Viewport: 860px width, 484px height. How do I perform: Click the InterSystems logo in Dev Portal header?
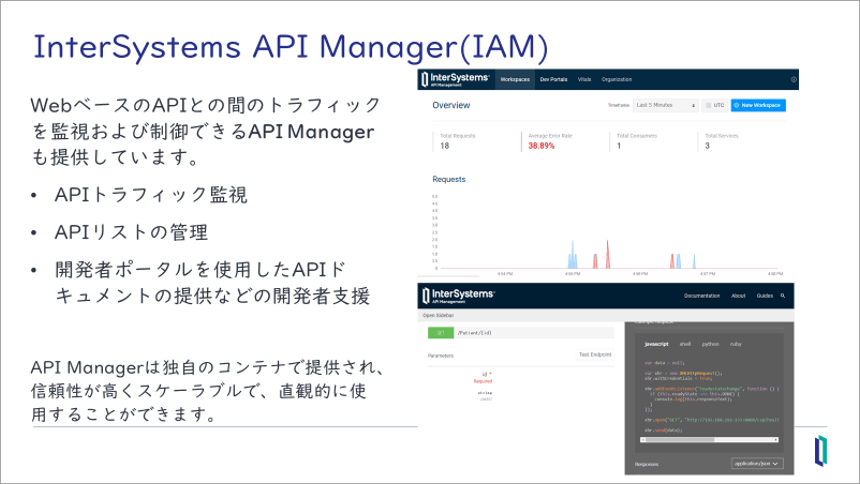click(x=456, y=296)
